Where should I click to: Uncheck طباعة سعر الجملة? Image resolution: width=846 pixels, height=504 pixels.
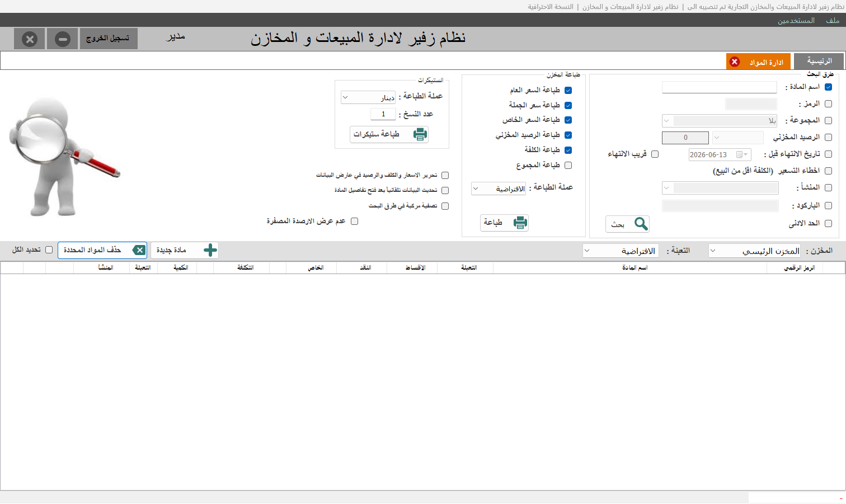[x=568, y=105]
